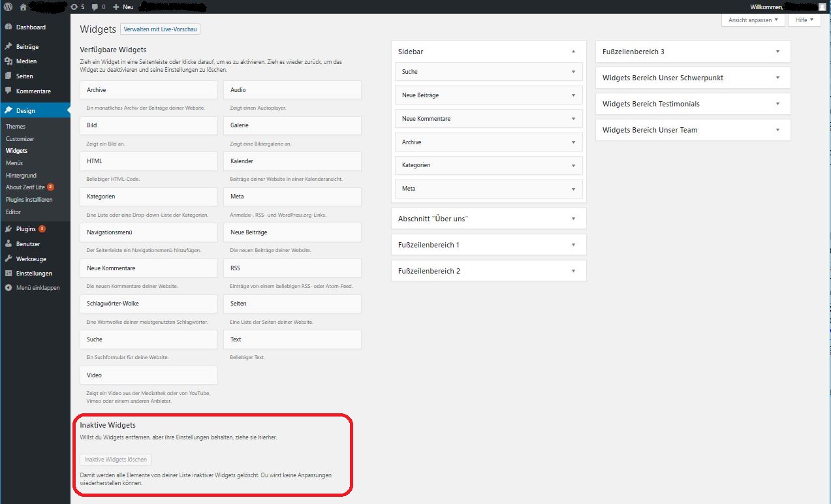The width and height of the screenshot is (831, 504).
Task: Collapse the Sidebar widget area
Action: (573, 52)
